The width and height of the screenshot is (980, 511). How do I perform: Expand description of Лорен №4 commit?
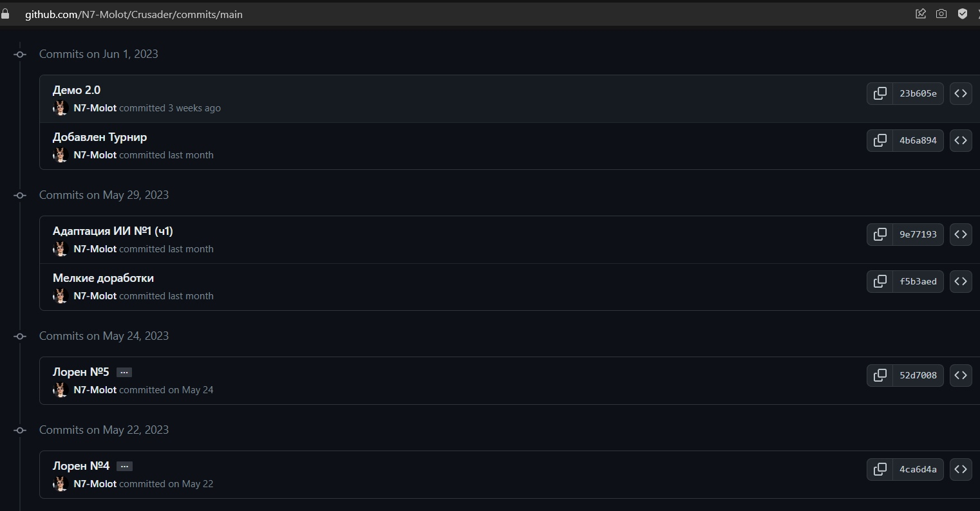point(125,467)
